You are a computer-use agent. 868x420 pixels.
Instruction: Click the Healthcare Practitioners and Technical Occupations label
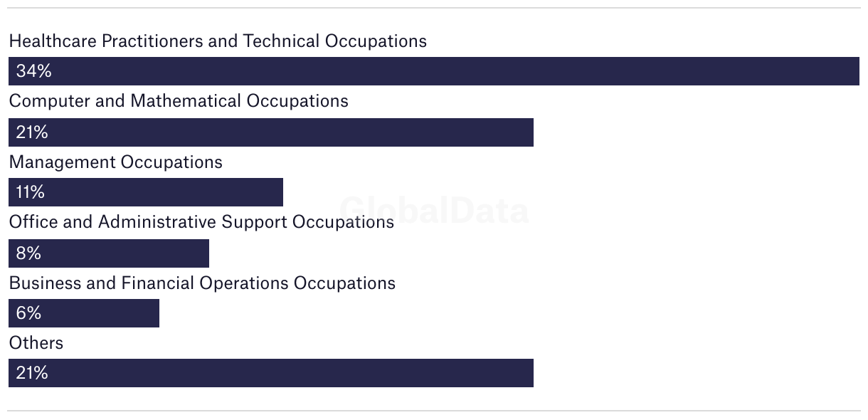218,41
